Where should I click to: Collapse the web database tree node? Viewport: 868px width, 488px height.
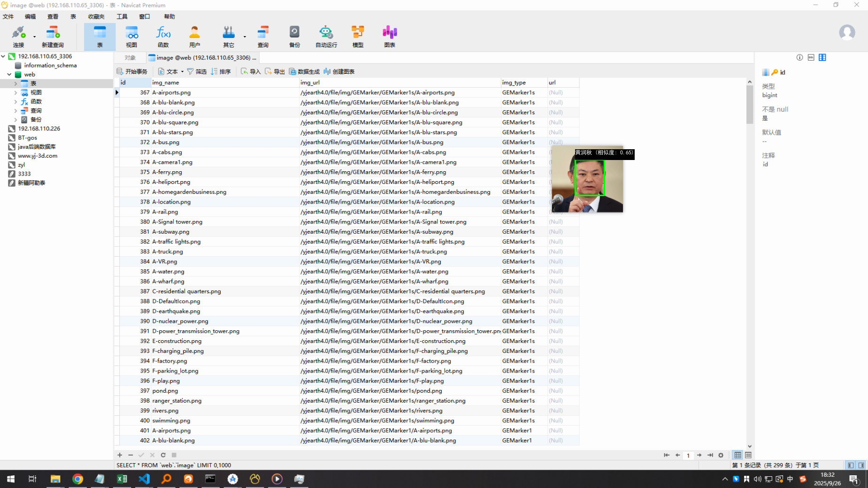(x=9, y=75)
